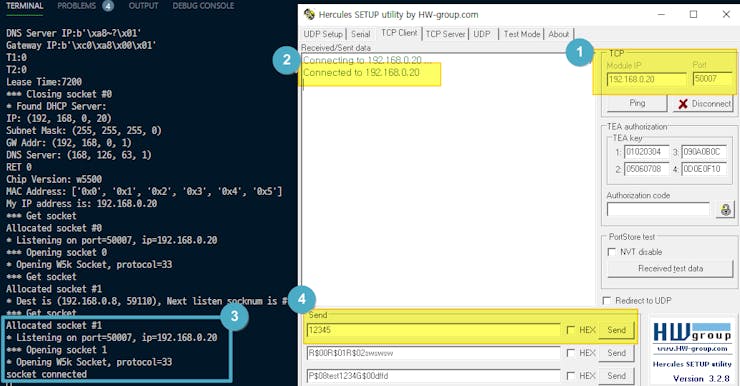This screenshot has height=386, width=740.
Task: Open the www.HW-group.com link
Action: pos(692,349)
